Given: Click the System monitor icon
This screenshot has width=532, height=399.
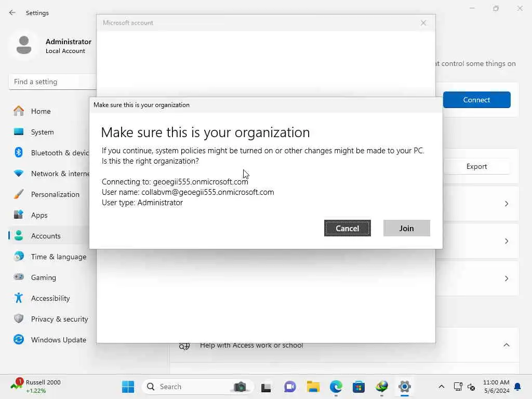Looking at the screenshot, I should click(x=19, y=131).
